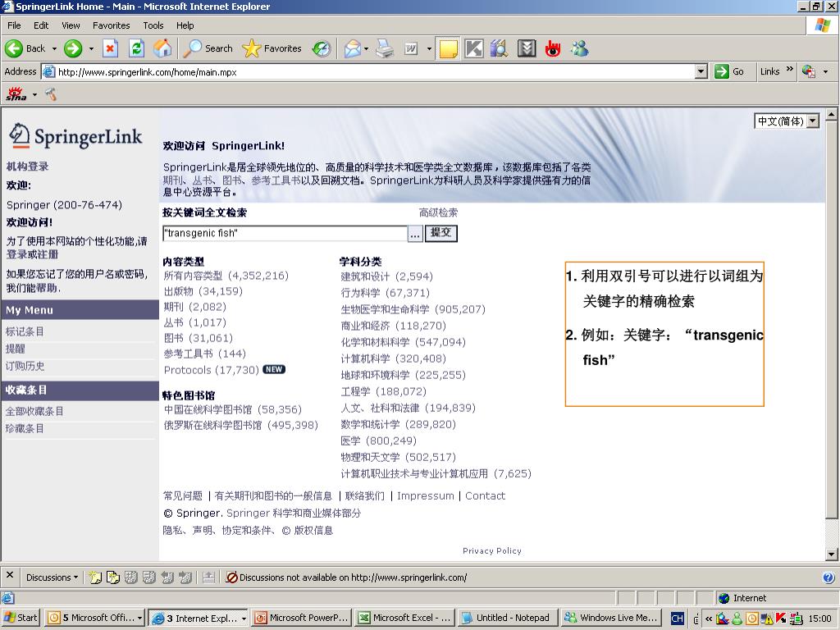Viewport: 840px width, 630px height.
Task: Open the Favorites menu
Action: coord(111,25)
